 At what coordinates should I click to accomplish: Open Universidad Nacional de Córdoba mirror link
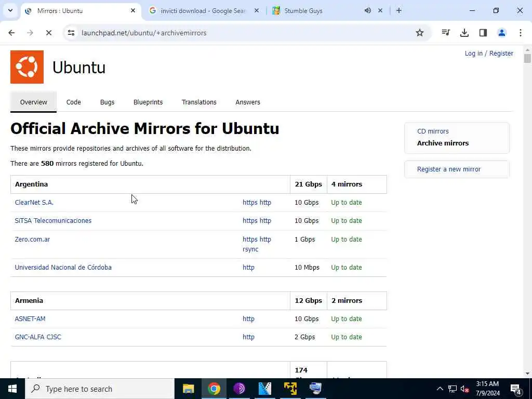(x=63, y=268)
